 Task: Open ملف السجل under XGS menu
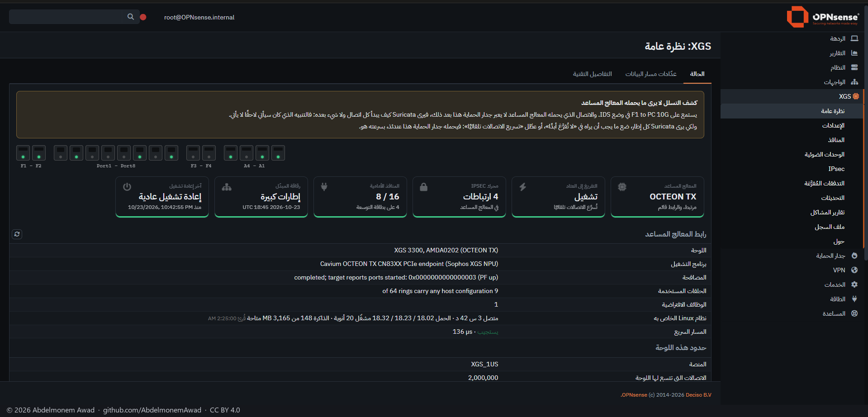tap(792, 227)
